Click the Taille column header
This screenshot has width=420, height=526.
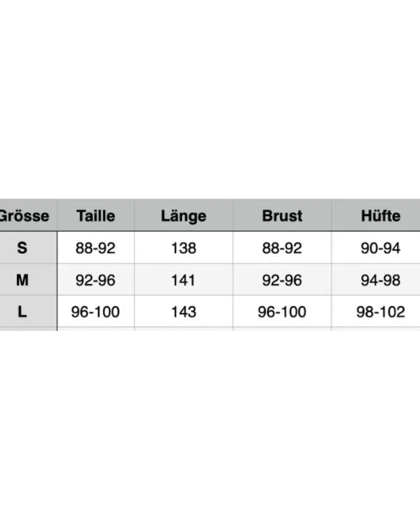point(95,216)
